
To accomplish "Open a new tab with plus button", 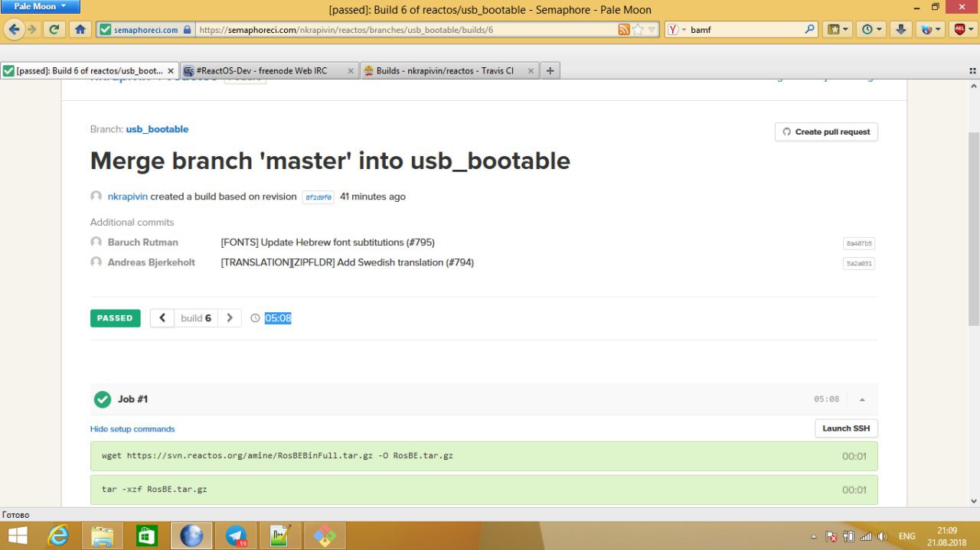I will tap(550, 70).
